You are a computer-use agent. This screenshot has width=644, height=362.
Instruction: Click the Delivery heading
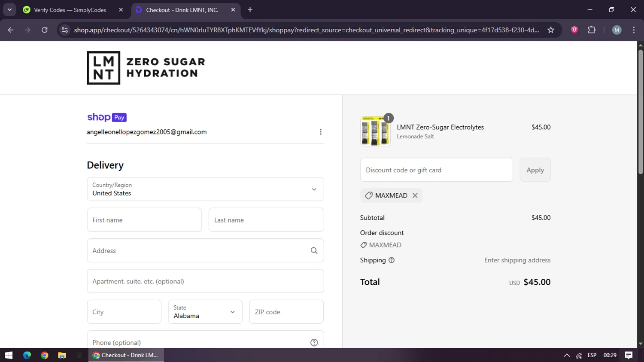click(105, 165)
